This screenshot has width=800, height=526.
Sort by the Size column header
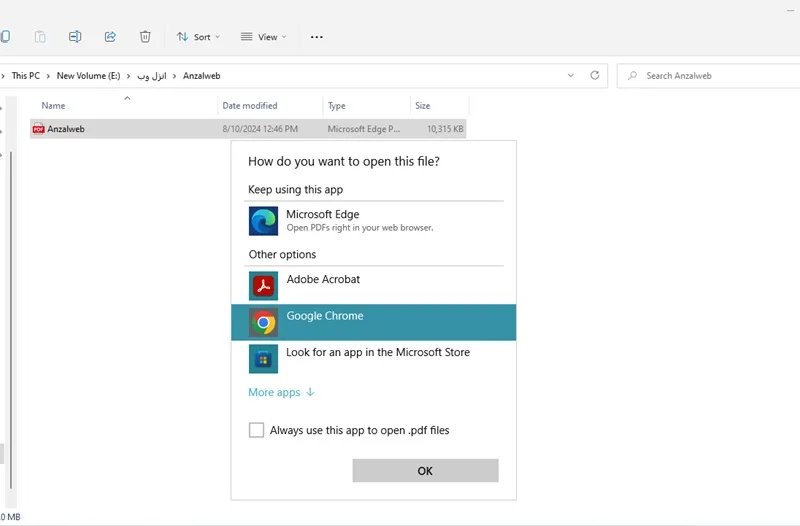click(439, 106)
